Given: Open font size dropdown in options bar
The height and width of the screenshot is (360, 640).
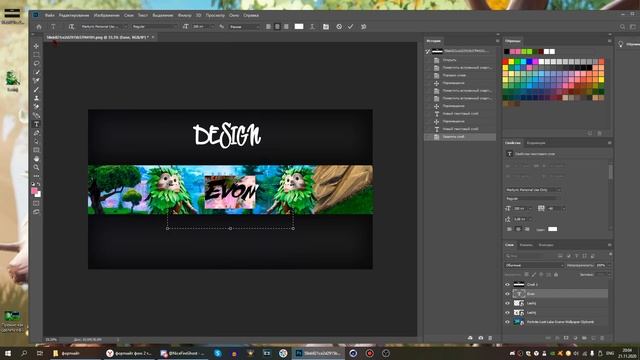Looking at the screenshot, I should coord(203,27).
